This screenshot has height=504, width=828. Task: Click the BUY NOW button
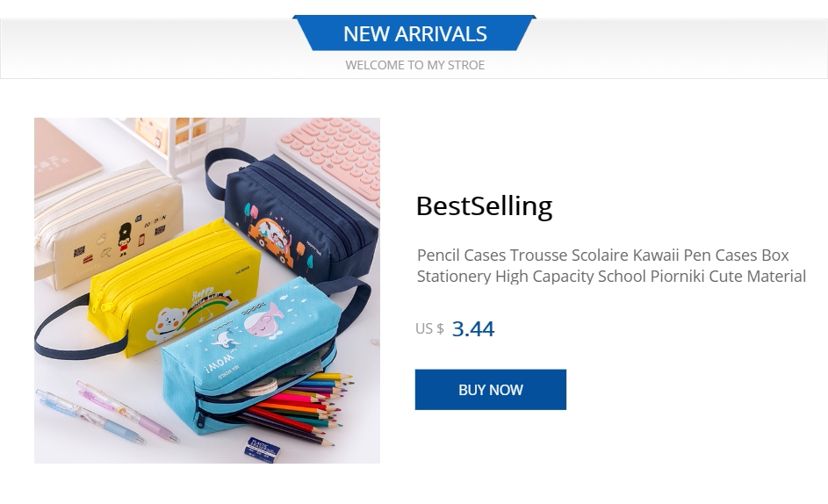pyautogui.click(x=490, y=389)
